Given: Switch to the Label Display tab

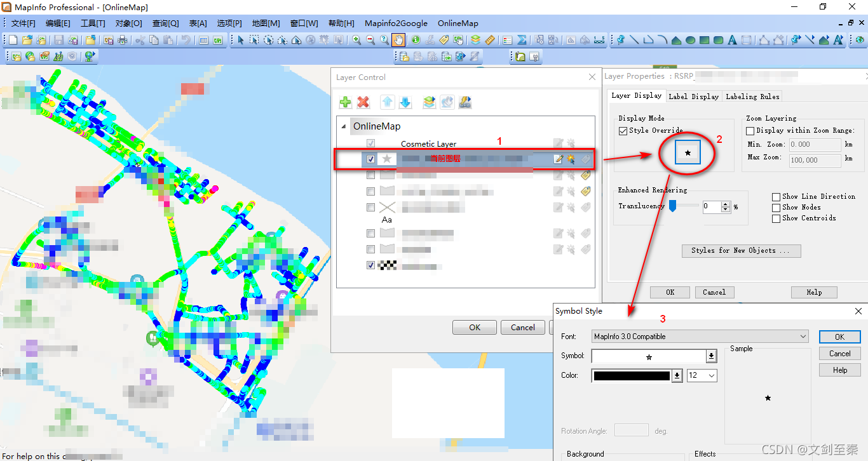Looking at the screenshot, I should tap(693, 97).
